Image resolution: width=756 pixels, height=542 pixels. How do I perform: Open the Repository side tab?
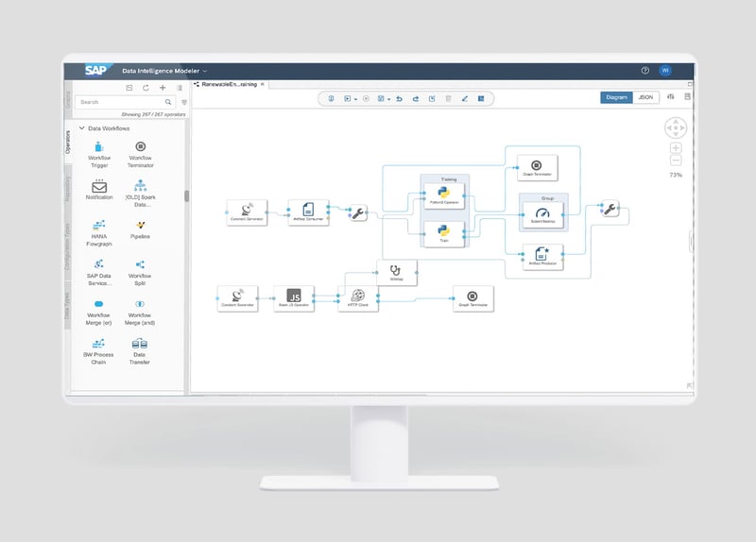click(x=67, y=188)
